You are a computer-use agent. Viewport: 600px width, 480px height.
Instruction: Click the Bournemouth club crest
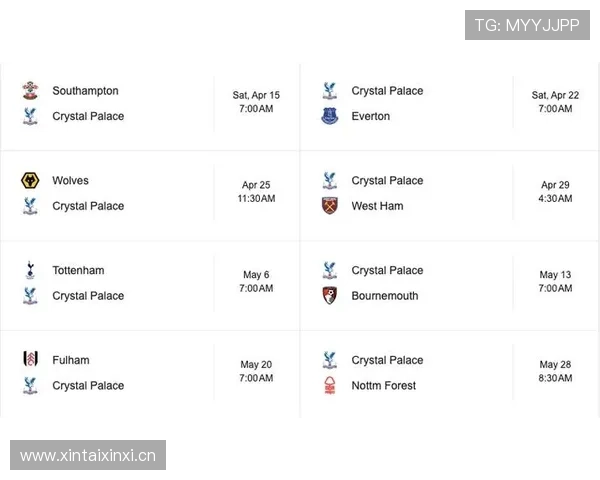(x=330, y=297)
